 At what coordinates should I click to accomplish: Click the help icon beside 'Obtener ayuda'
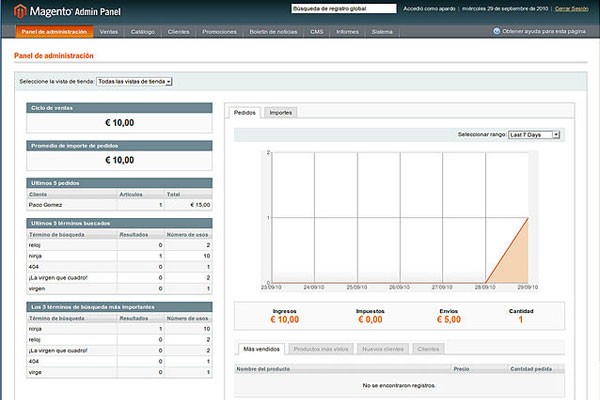tap(497, 31)
